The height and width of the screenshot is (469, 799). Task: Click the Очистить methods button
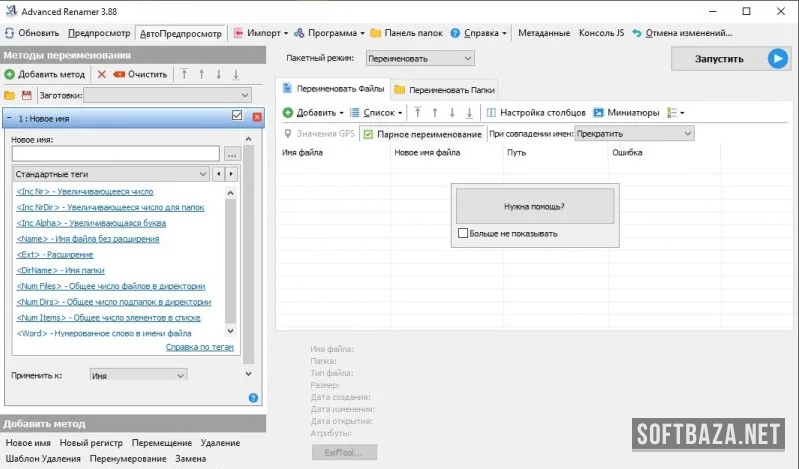140,74
